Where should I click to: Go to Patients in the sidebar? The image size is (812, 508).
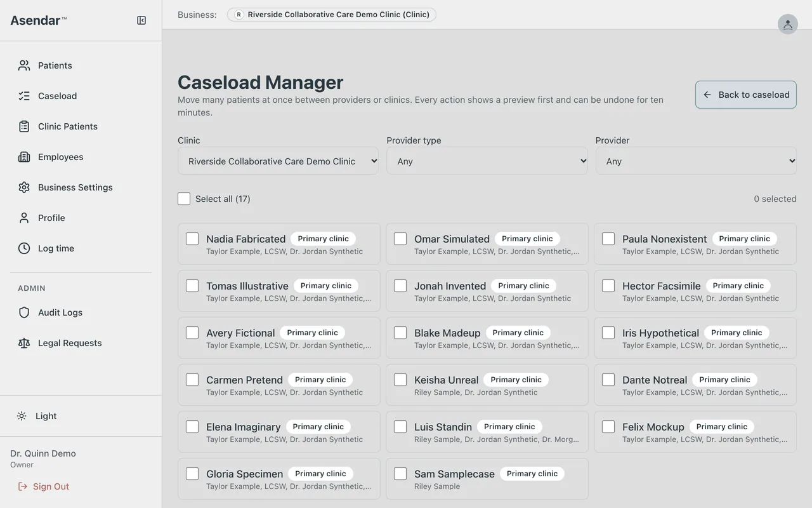[x=81, y=65]
